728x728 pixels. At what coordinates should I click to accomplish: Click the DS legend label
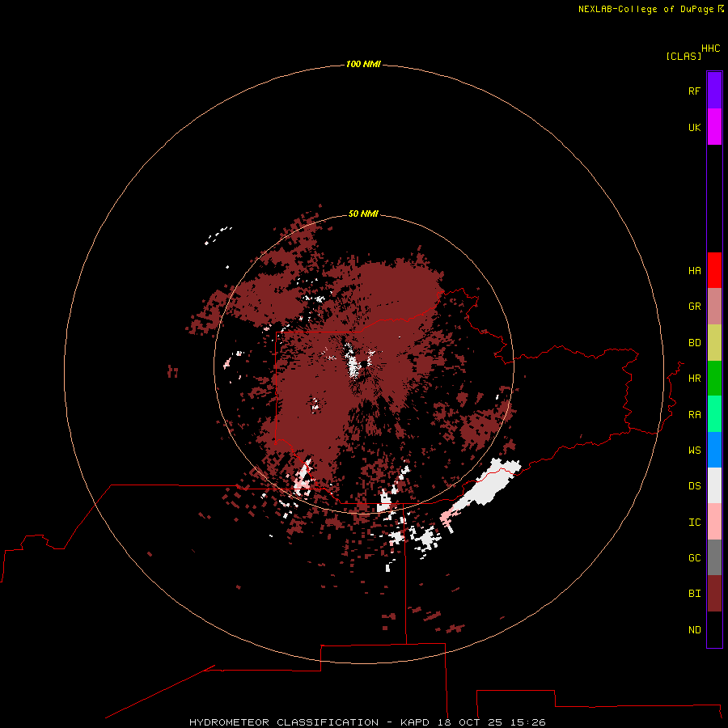tap(694, 486)
